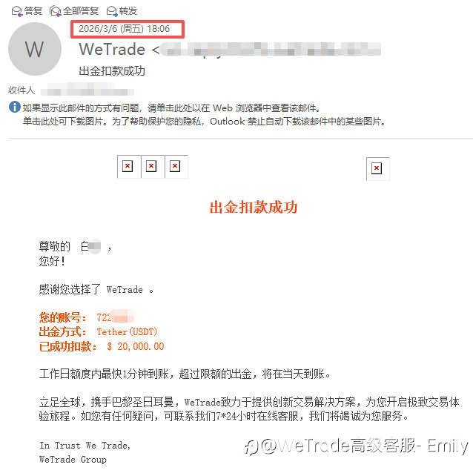Click the blue info icon in notice bar

[14, 108]
